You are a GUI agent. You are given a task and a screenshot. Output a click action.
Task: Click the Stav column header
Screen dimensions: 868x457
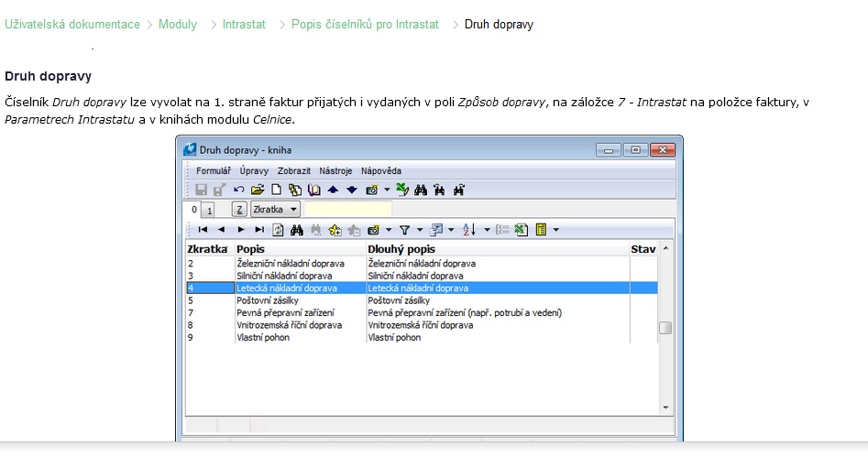(x=643, y=249)
